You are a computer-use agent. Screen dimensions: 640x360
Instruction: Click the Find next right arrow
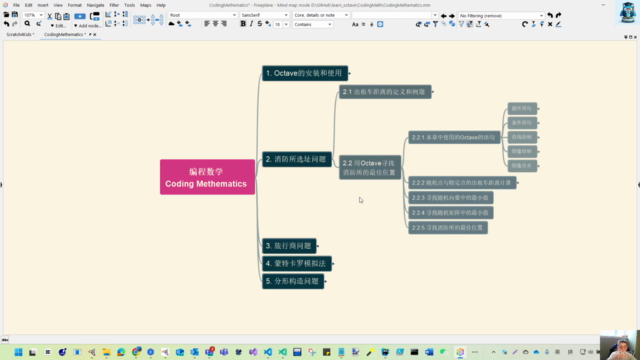(x=452, y=16)
